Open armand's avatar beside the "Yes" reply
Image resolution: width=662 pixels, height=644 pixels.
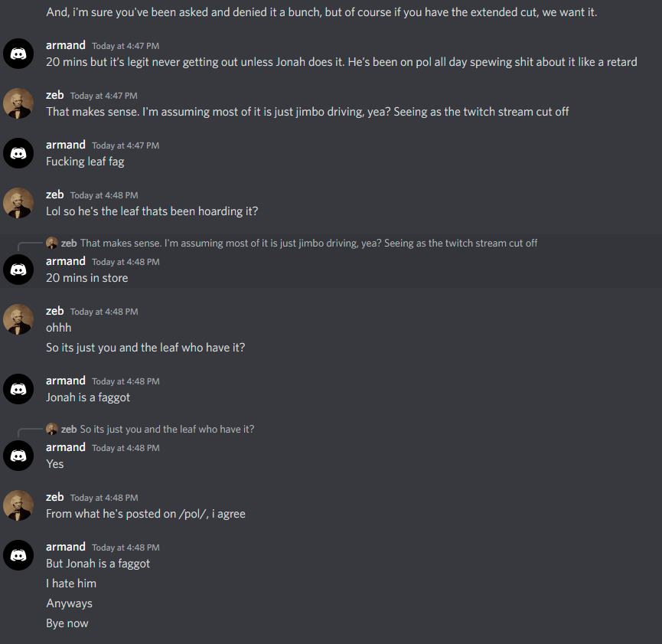pyautogui.click(x=18, y=456)
